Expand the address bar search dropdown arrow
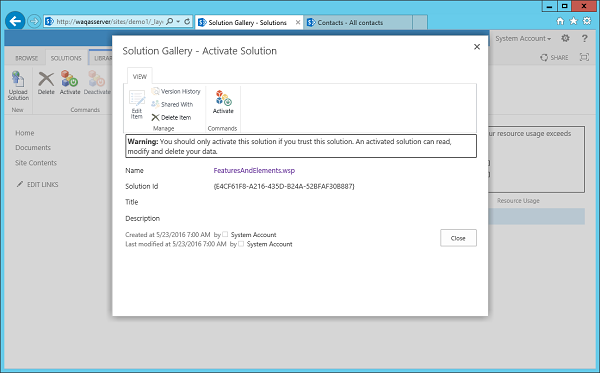 click(178, 21)
